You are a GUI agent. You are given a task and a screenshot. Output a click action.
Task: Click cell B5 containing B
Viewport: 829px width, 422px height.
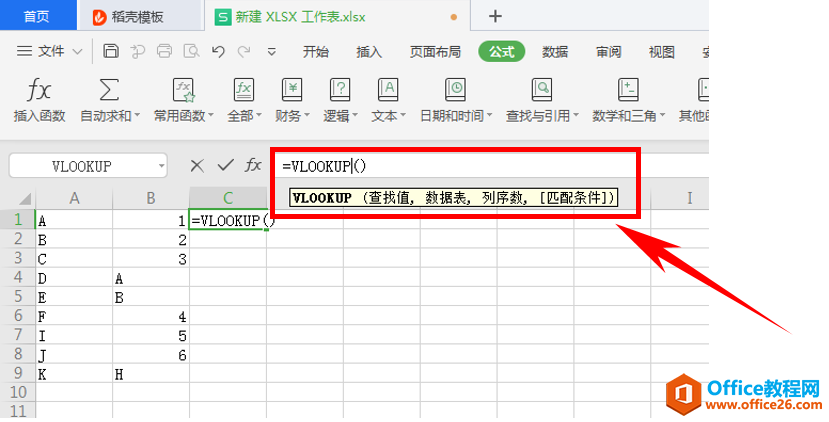[151, 297]
